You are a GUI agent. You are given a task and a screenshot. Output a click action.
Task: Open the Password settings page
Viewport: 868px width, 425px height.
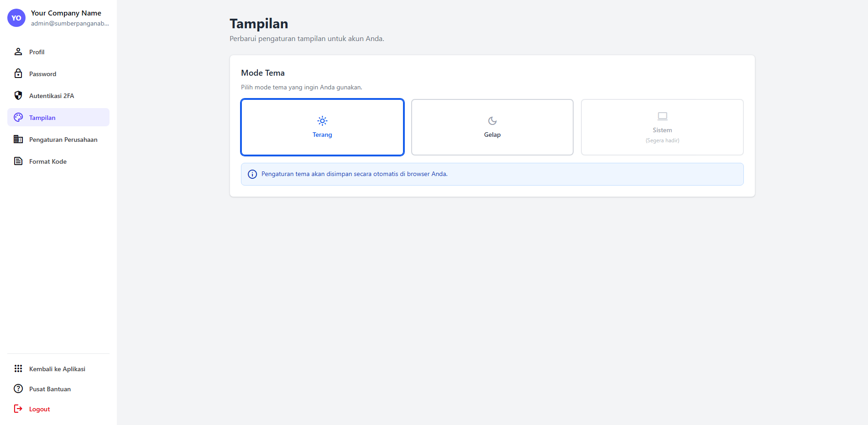43,74
